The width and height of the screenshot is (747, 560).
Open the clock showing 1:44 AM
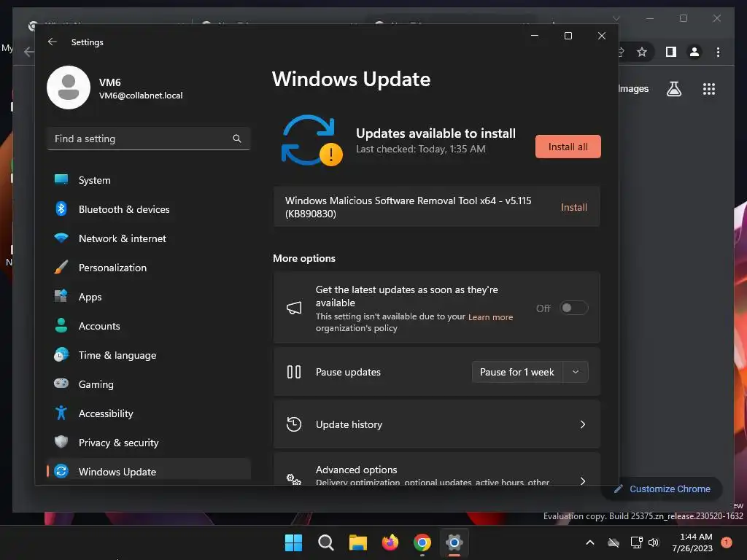click(692, 542)
